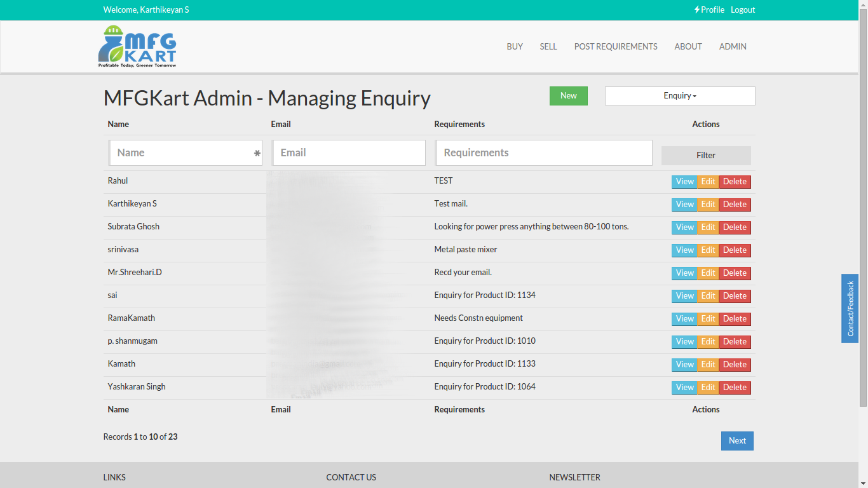Viewport: 868px width, 488px height.
Task: Delete Karthikeyan S enquiry
Action: point(735,205)
